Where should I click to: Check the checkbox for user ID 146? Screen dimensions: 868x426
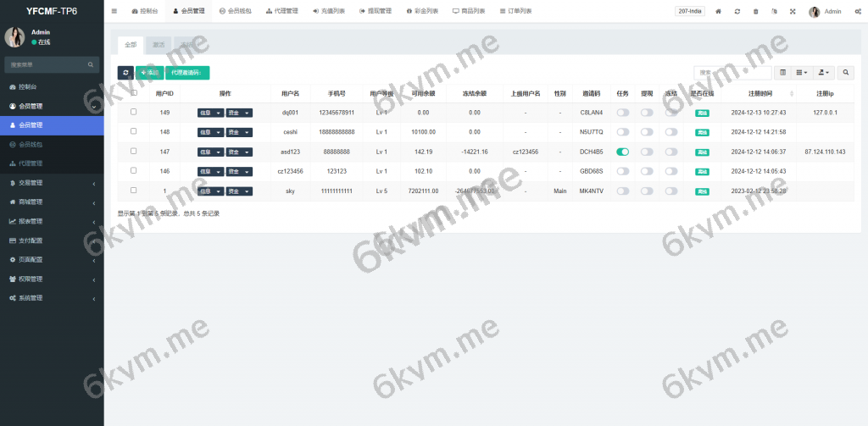tap(133, 170)
